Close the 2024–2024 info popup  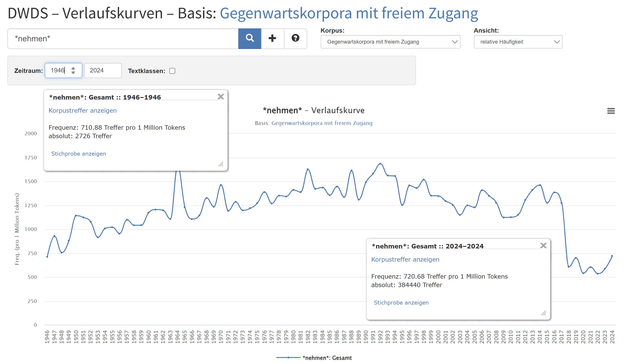(x=543, y=245)
